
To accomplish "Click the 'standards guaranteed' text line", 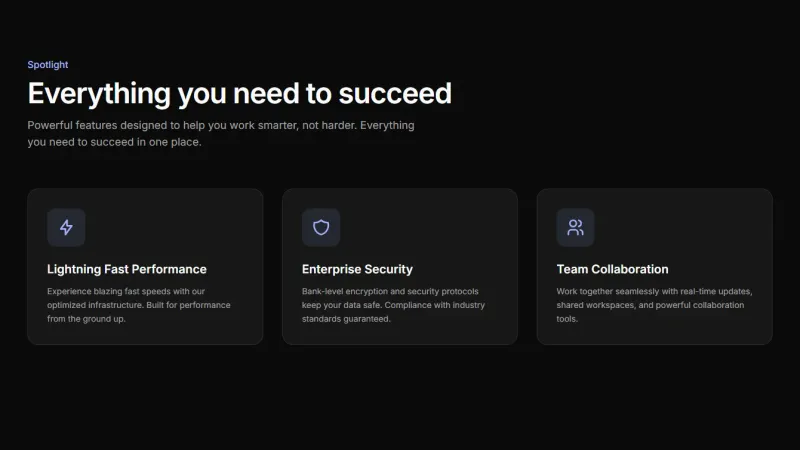I will coord(346,319).
